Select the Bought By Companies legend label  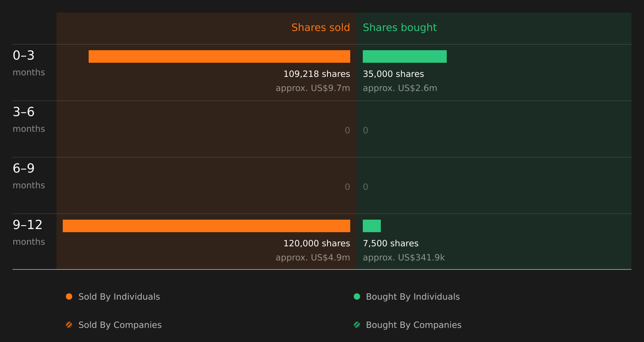pos(413,325)
